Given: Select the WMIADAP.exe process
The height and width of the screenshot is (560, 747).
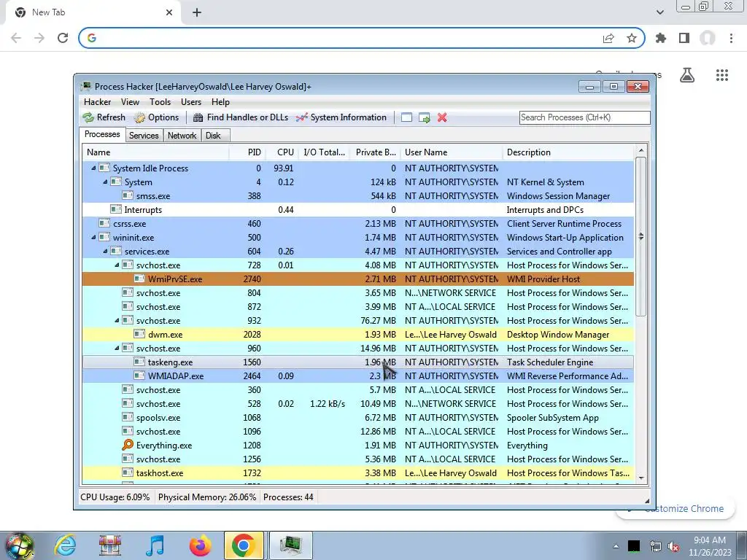Looking at the screenshot, I should tap(358, 376).
